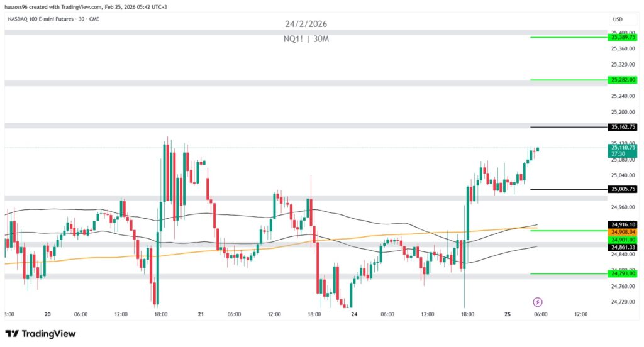This screenshot has width=644, height=347.
Task: Click the orange 24,908.04 price label
Action: (x=623, y=232)
